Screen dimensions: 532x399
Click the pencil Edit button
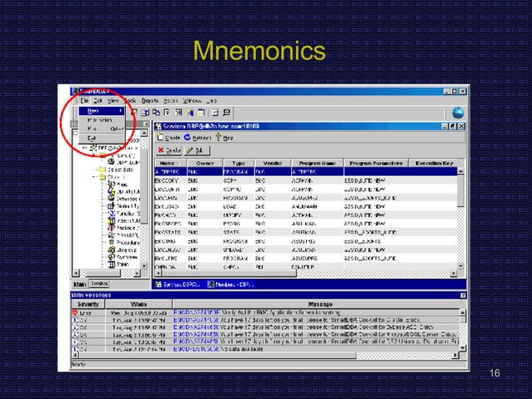click(x=196, y=150)
